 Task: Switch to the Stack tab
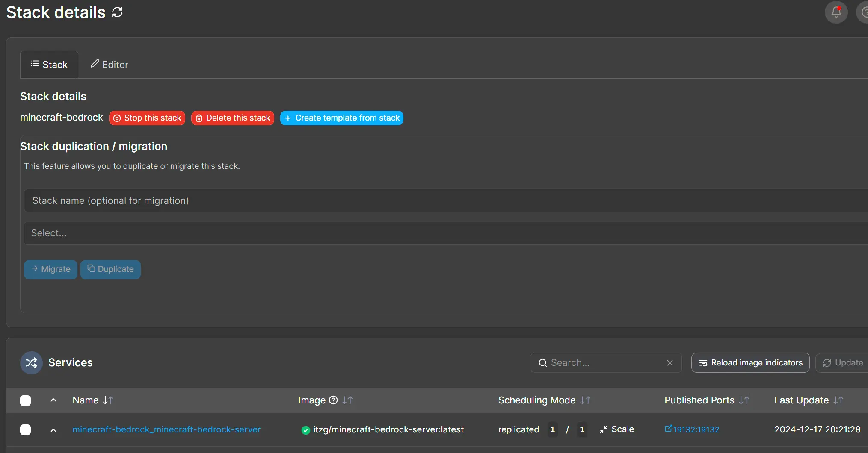click(49, 64)
